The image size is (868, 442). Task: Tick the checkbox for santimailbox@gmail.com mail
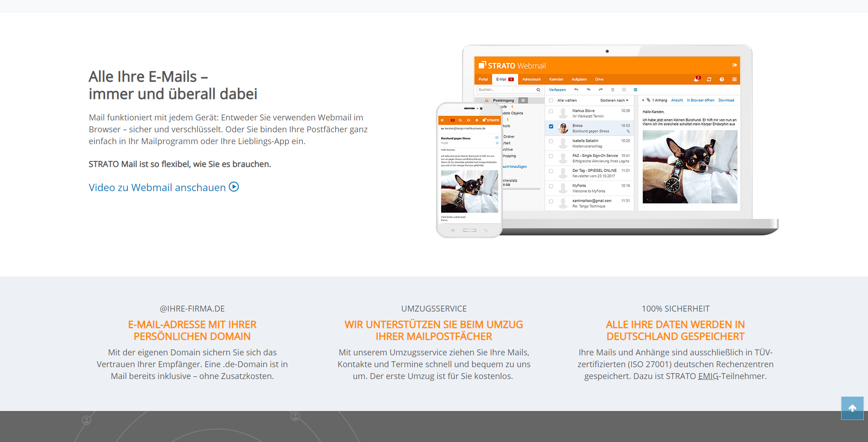(x=551, y=202)
